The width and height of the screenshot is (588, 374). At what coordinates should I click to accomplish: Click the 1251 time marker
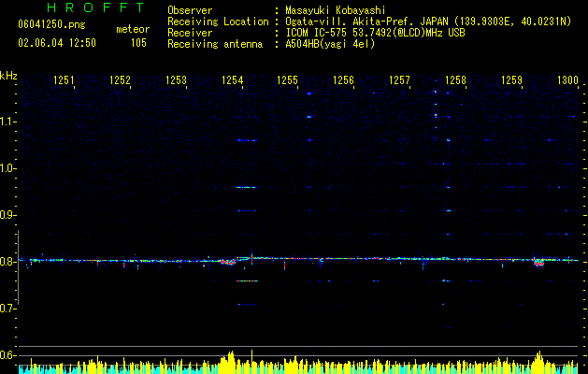tap(64, 80)
